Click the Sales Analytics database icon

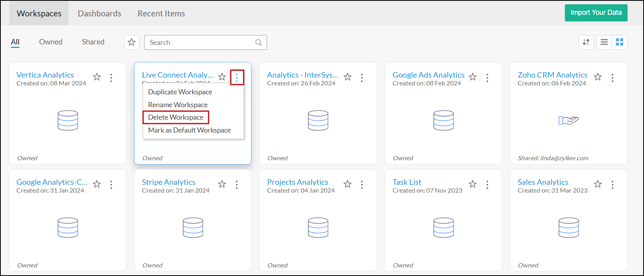point(568,227)
